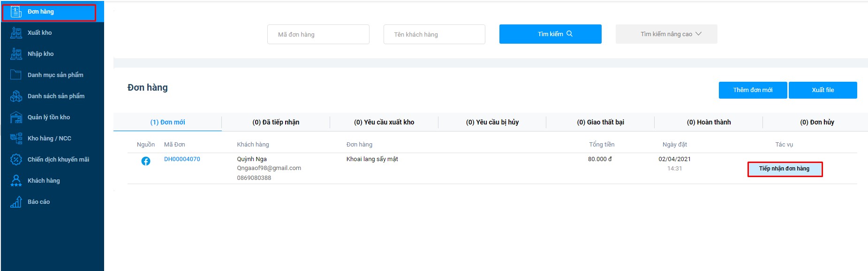This screenshot has height=271, width=868.
Task: Click order time 14:31
Action: [x=674, y=169]
